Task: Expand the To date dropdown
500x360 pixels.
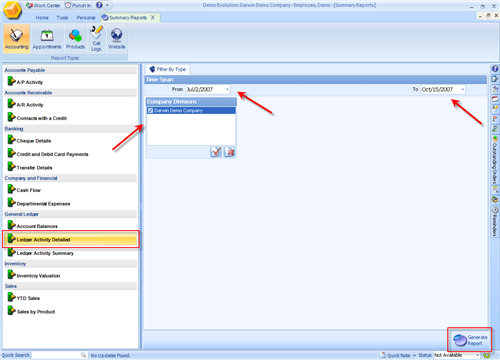Action: click(x=462, y=89)
